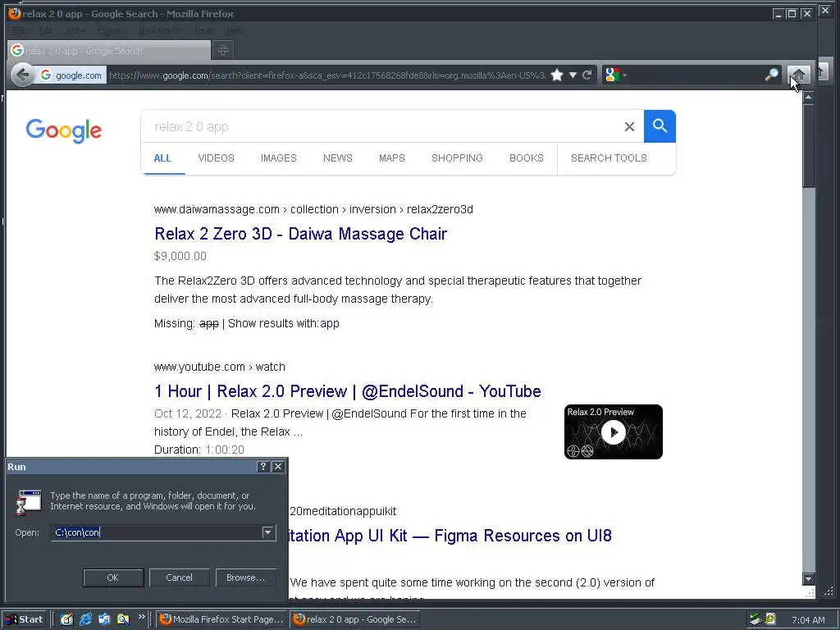This screenshot has height=630, width=840.
Task: Click the www.youtube.com › watch breadcrumb text
Action: click(x=220, y=367)
